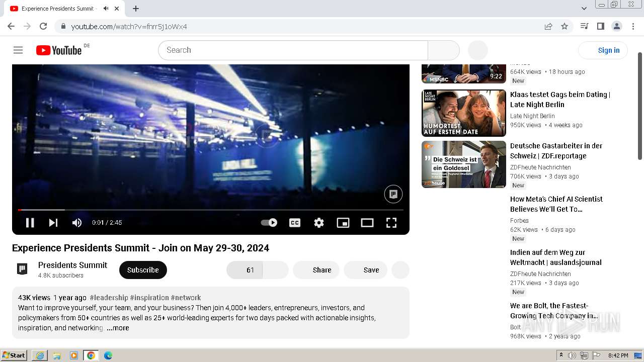The height and width of the screenshot is (362, 644).
Task: Click the channel watermark in video corner
Action: [393, 194]
